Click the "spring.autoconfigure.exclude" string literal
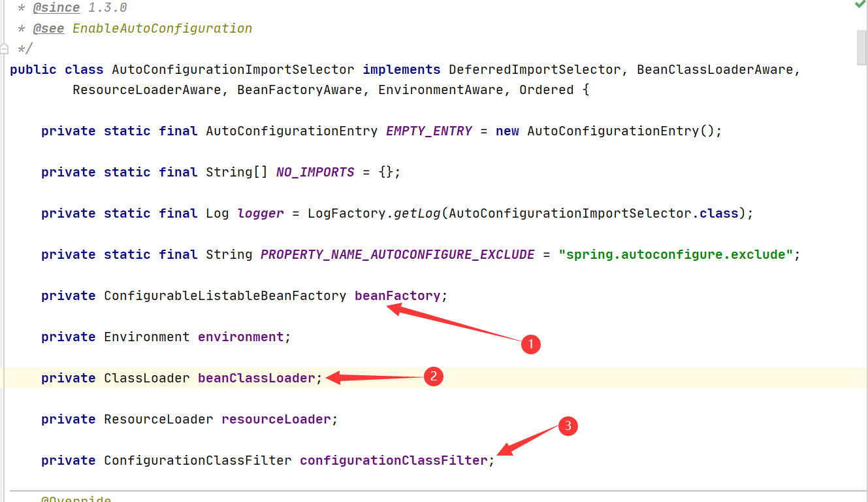This screenshot has height=502, width=868. 676,255
